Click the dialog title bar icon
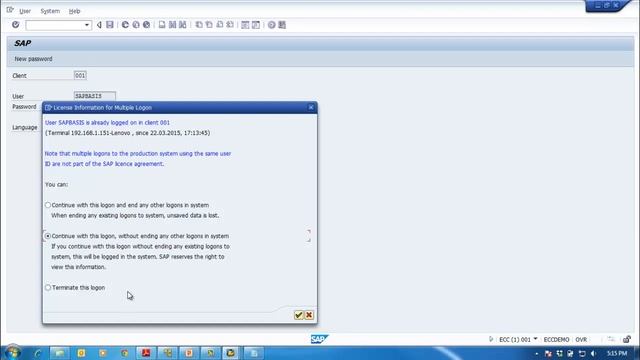640x360 pixels. (48, 107)
